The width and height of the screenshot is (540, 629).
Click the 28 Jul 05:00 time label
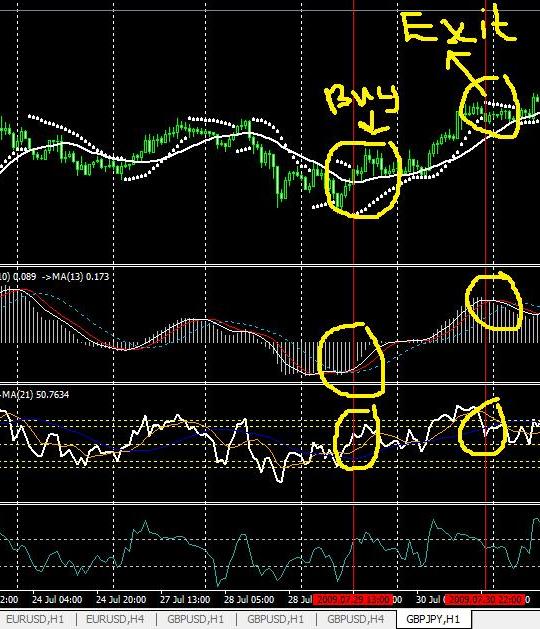tap(249, 600)
